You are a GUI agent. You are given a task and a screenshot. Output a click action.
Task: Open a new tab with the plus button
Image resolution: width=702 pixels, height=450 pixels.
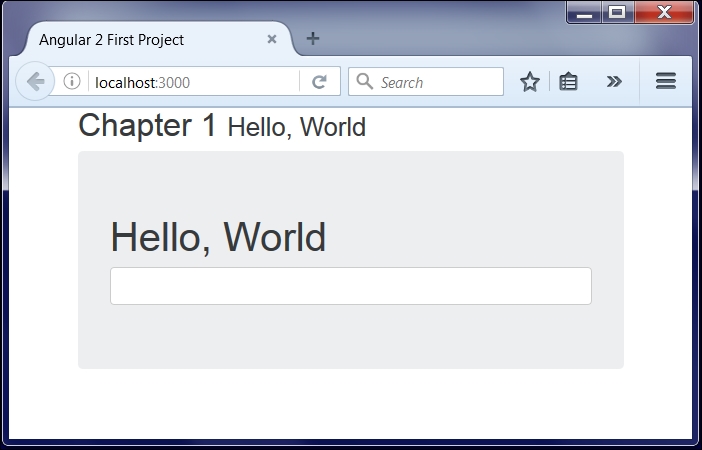pyautogui.click(x=313, y=39)
